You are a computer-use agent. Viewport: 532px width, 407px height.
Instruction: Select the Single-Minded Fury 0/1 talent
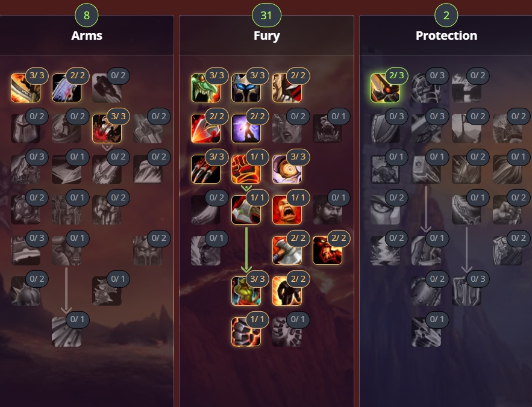287,332
